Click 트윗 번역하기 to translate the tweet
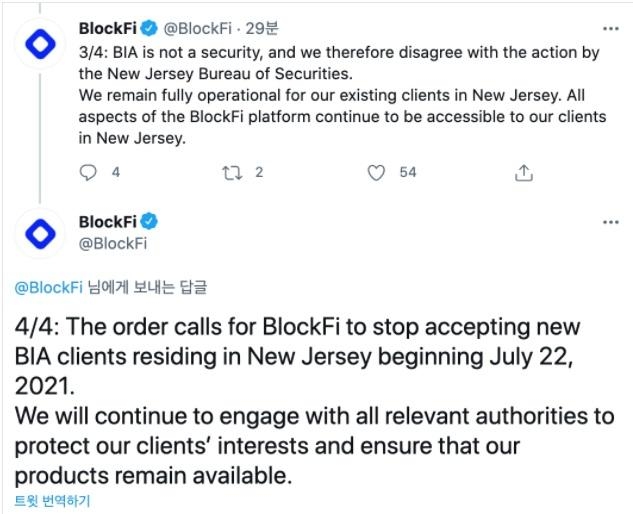 [52, 501]
